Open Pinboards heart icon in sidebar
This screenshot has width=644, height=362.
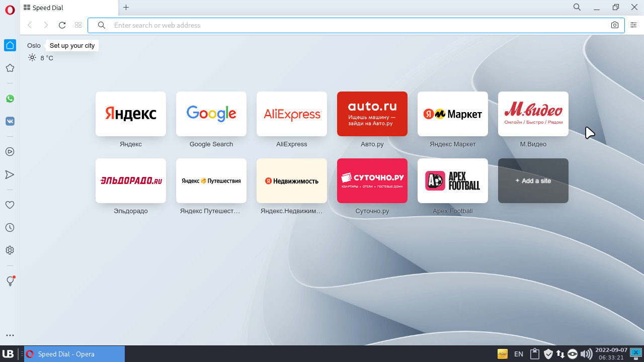(10, 205)
